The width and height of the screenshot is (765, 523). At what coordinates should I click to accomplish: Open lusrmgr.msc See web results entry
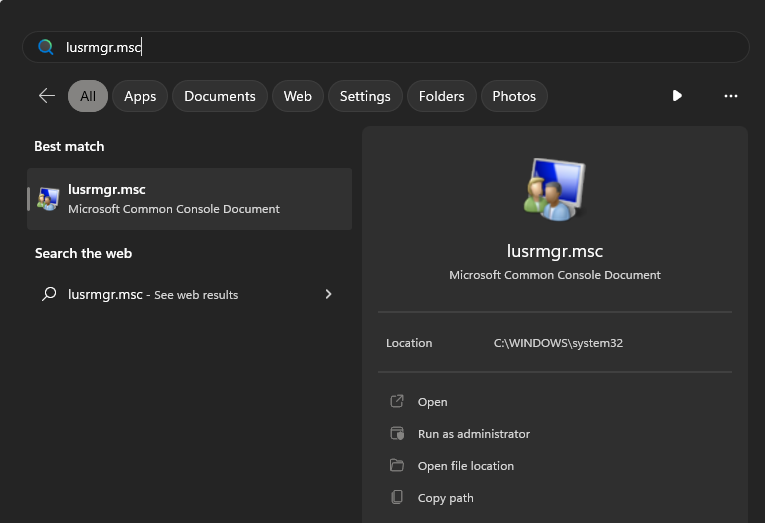pos(189,294)
